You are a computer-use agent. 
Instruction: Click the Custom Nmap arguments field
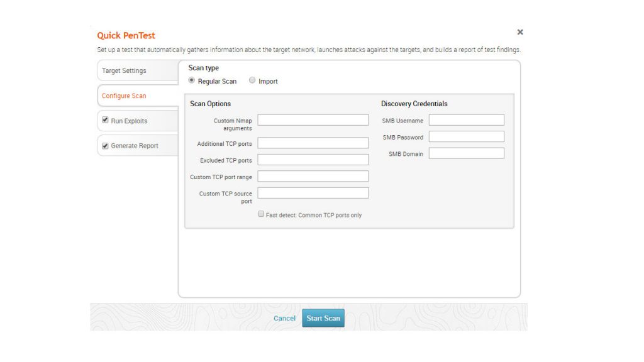313,120
